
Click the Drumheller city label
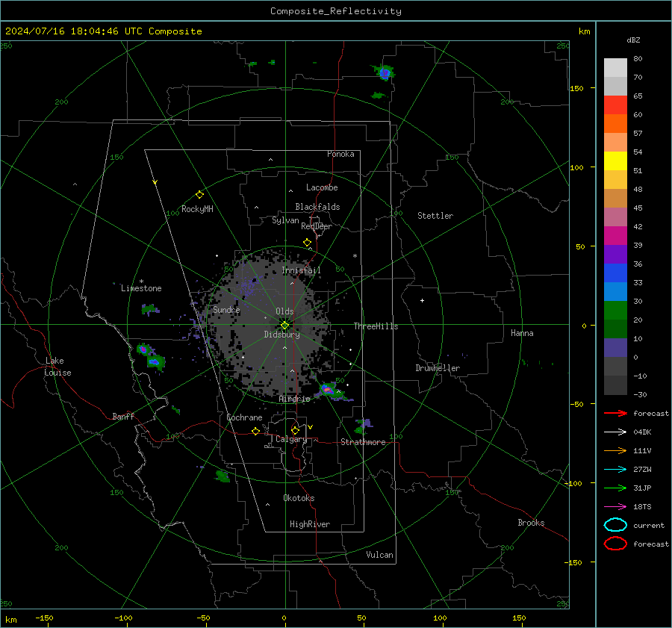438,368
